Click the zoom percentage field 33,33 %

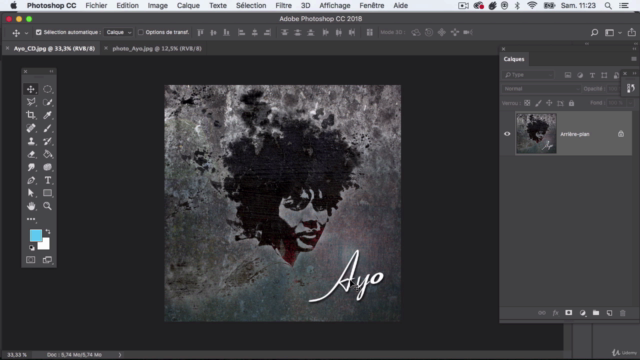coord(17,355)
